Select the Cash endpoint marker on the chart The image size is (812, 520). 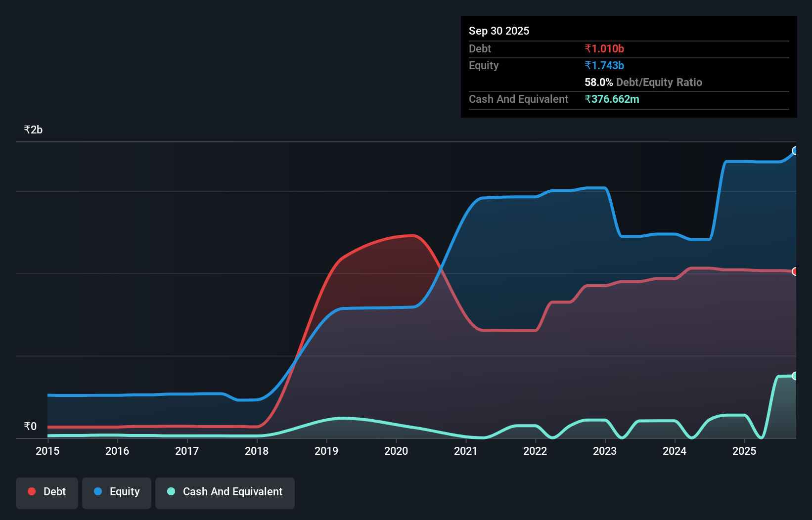click(x=795, y=376)
